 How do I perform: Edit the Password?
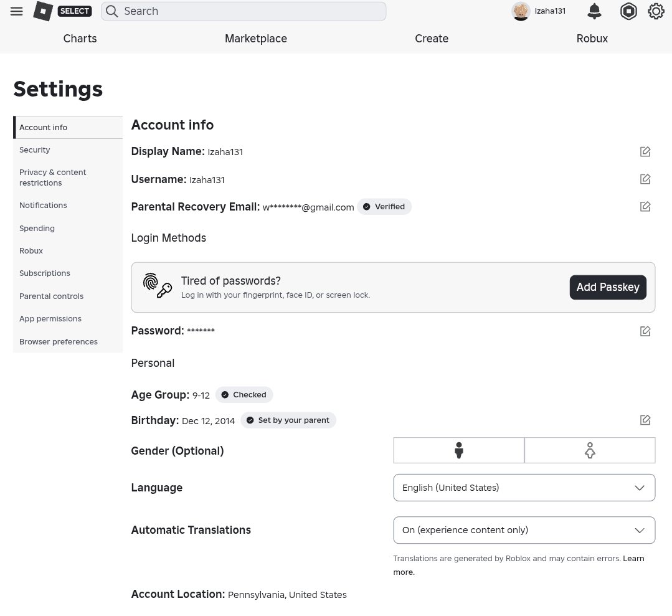(645, 331)
